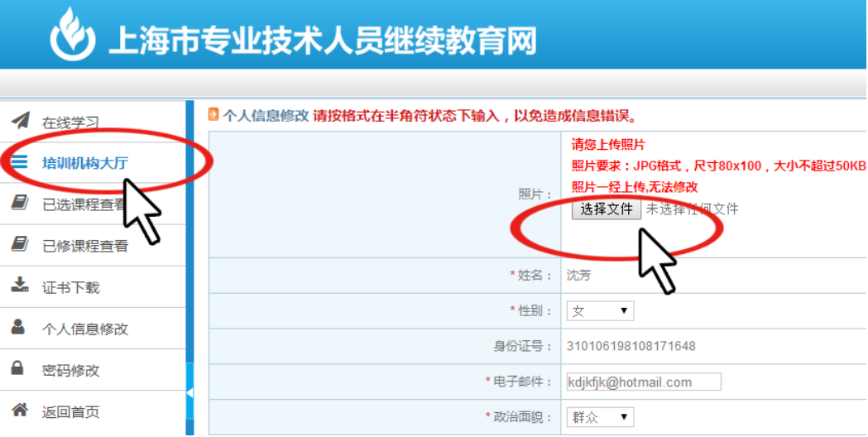Click the book icon beside 已选课程查看

[x=20, y=203]
